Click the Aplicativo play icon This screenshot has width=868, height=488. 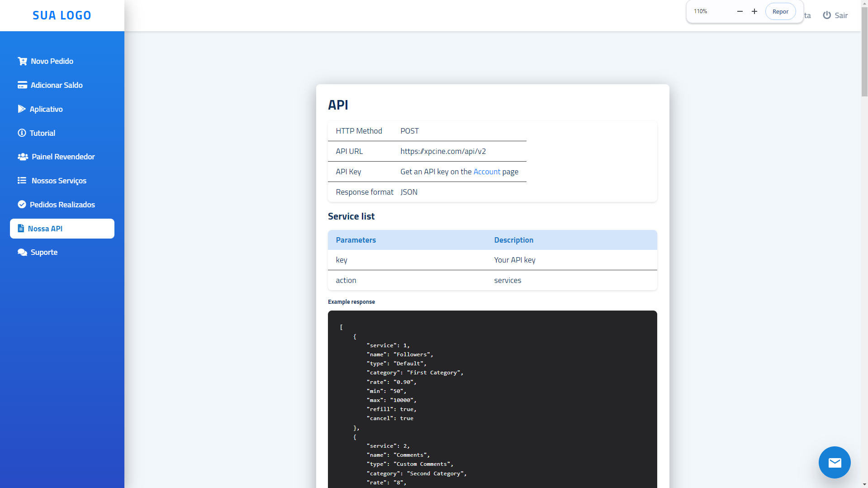pos(22,109)
